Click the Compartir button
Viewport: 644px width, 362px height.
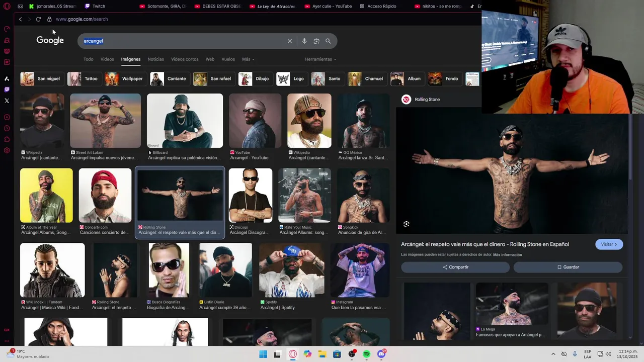pos(455,267)
